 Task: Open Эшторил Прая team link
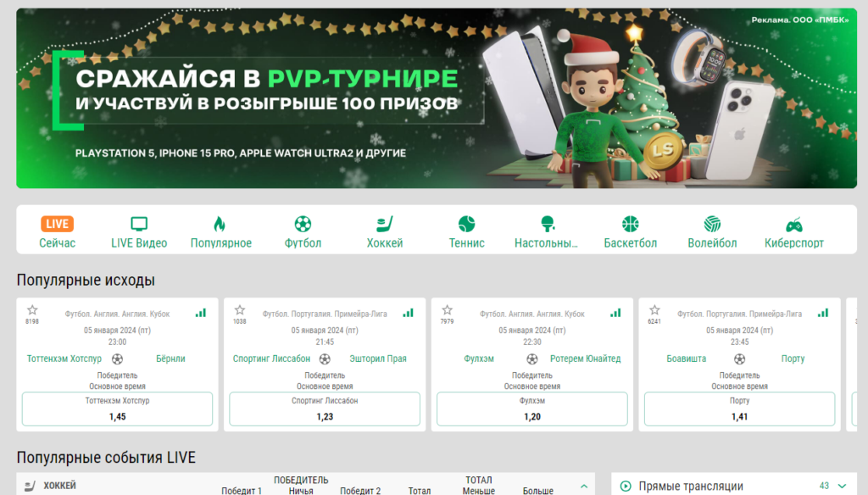click(378, 359)
